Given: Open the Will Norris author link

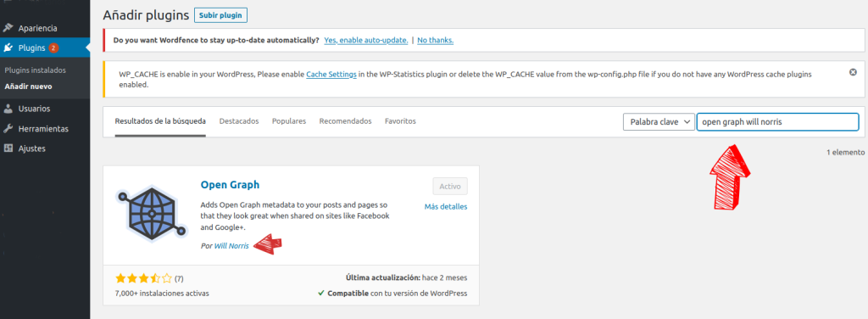Looking at the screenshot, I should tap(231, 246).
